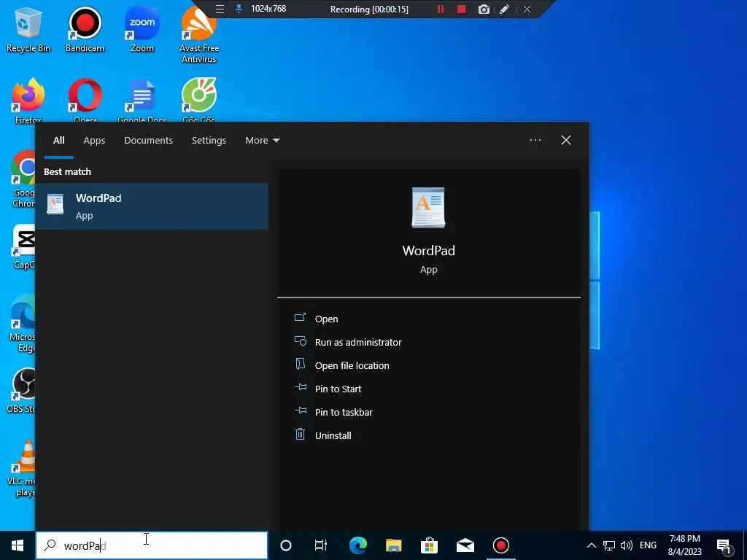Open Microsoft Store from the taskbar
This screenshot has width=747, height=560.
pyautogui.click(x=429, y=545)
